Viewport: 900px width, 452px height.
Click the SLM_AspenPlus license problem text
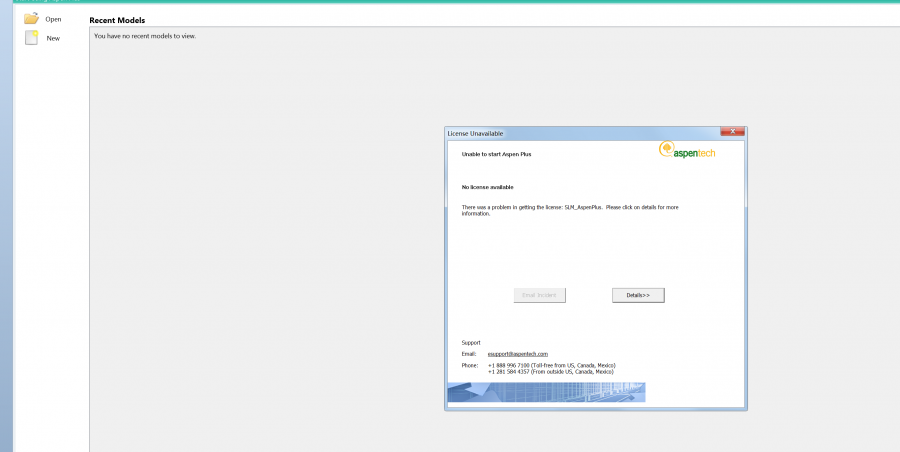click(570, 210)
